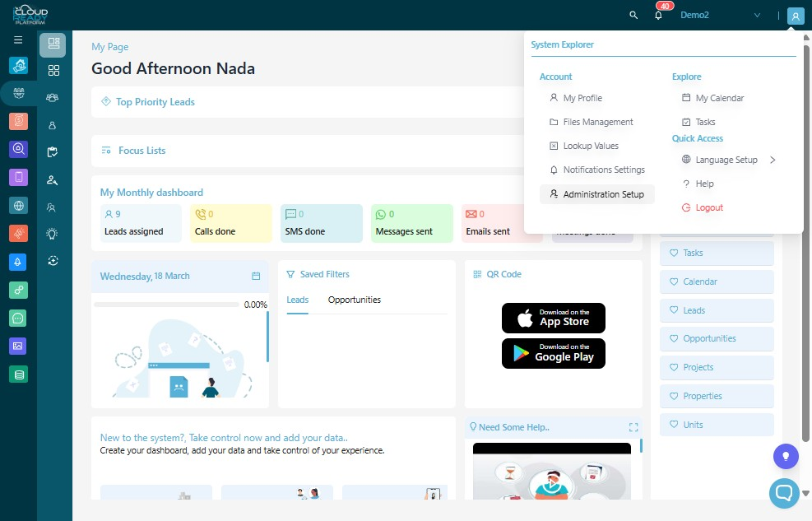Open Tasks entry in Explore menu
Image resolution: width=812 pixels, height=521 pixels.
point(698,122)
